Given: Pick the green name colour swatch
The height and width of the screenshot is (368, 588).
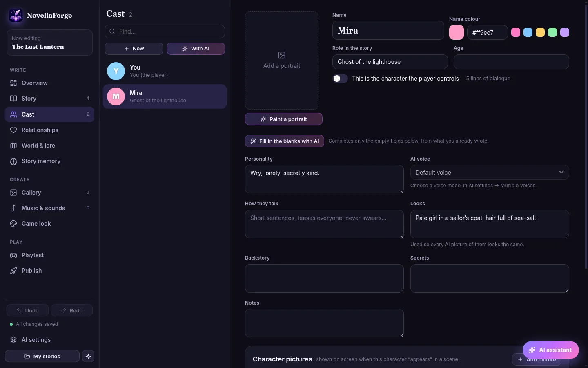Looking at the screenshot, I should [x=552, y=32].
